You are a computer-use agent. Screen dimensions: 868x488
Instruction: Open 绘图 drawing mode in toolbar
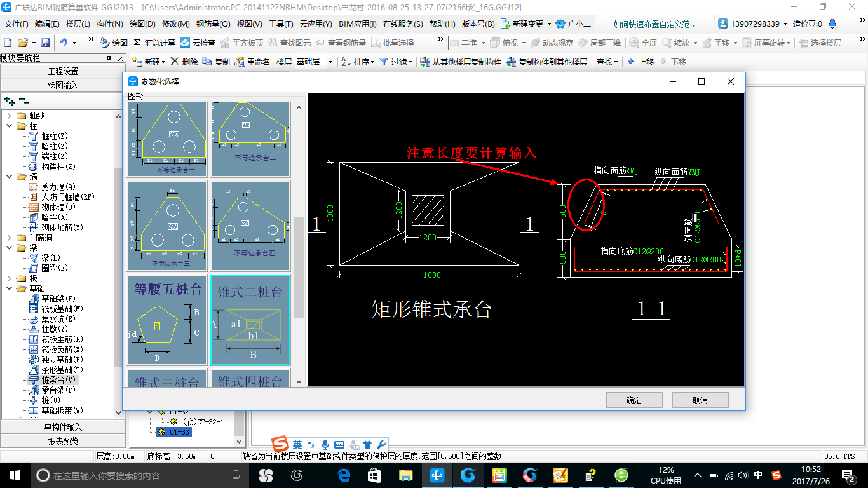coord(114,43)
